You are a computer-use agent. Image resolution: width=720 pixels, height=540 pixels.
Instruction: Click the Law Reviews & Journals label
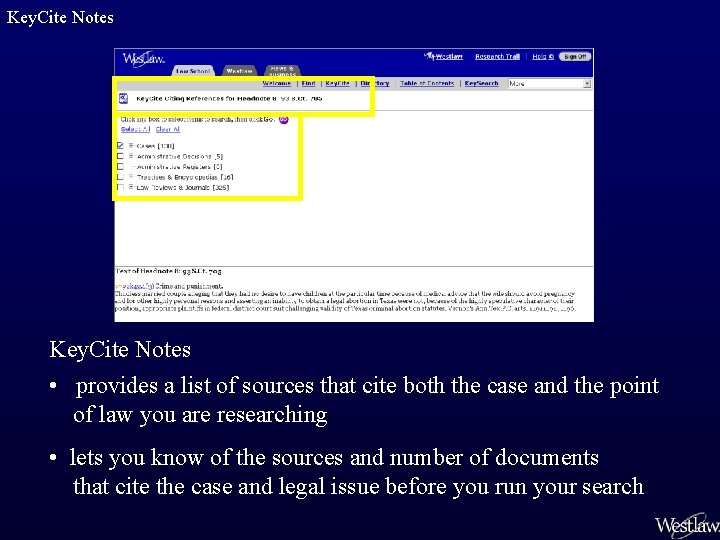(183, 187)
